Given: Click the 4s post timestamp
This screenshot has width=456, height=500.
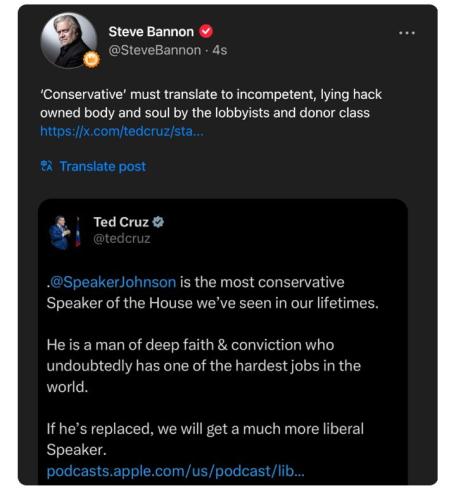Looking at the screenshot, I should (x=220, y=50).
